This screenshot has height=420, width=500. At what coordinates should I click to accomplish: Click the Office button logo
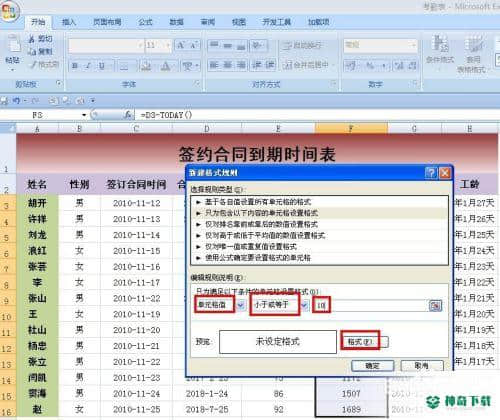point(9,11)
